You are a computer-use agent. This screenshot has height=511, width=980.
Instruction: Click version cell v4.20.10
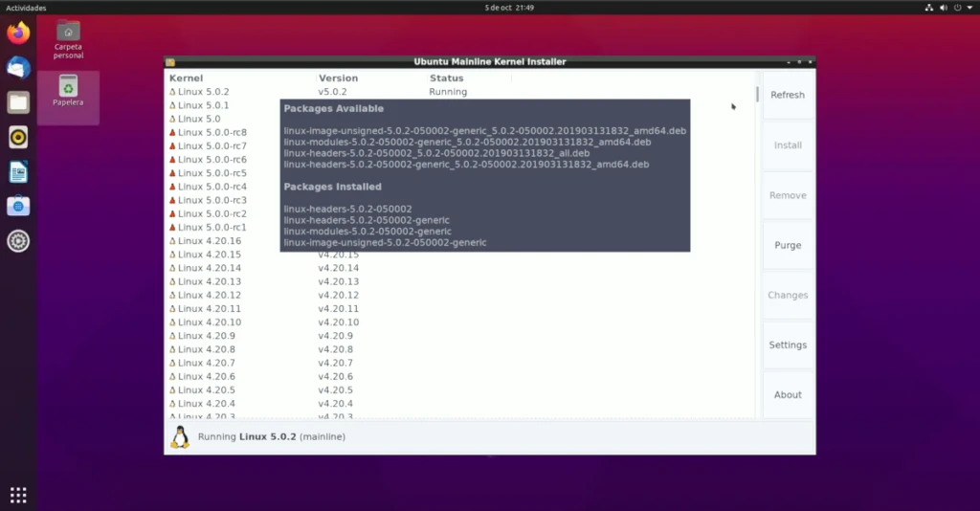tap(339, 322)
